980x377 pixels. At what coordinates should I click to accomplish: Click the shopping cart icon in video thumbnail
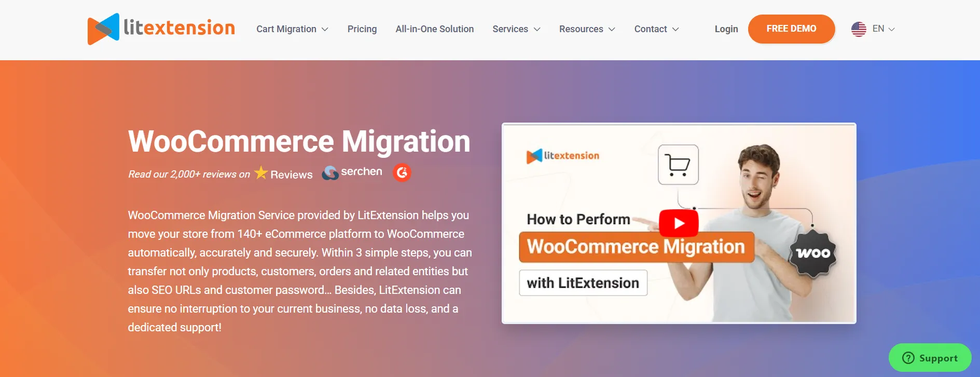point(678,165)
